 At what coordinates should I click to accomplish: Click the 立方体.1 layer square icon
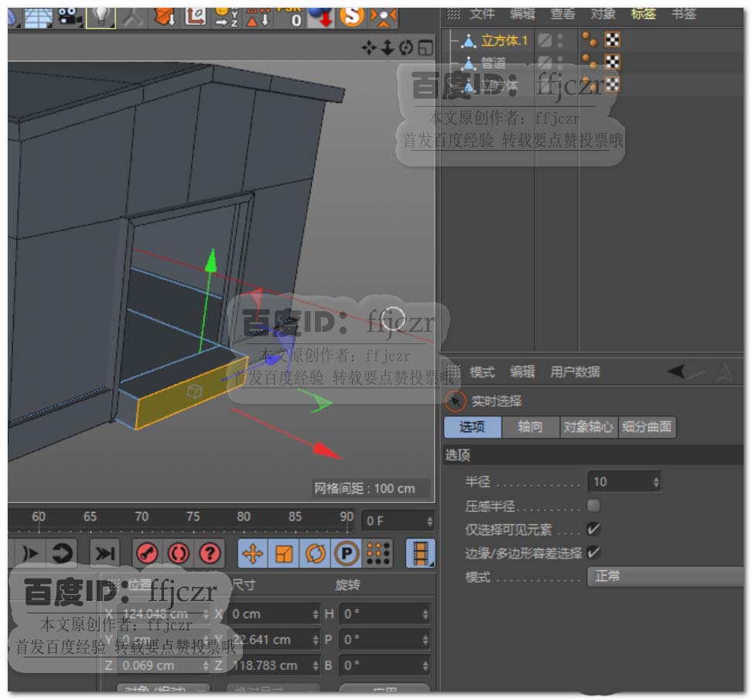[545, 40]
